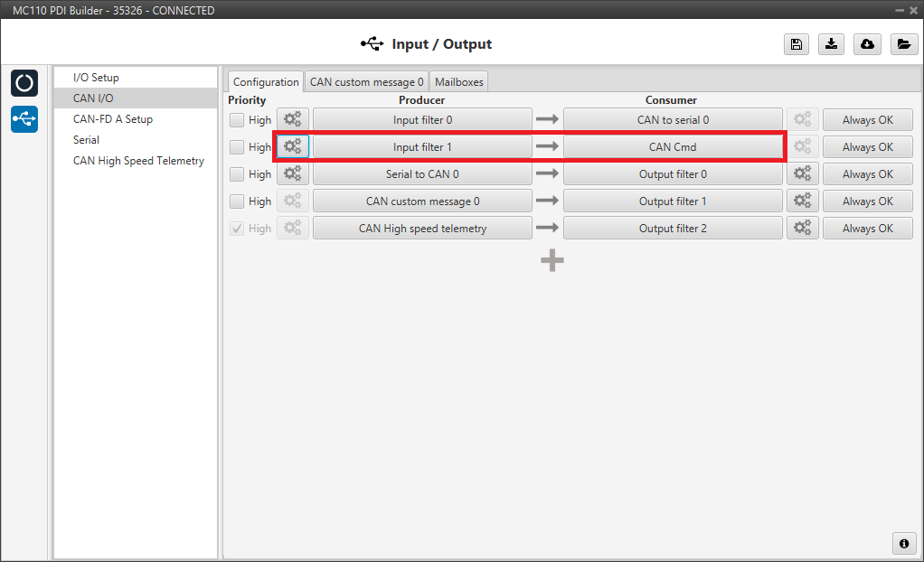Select the circular power icon in sidebar
The height and width of the screenshot is (562, 924).
[x=24, y=83]
